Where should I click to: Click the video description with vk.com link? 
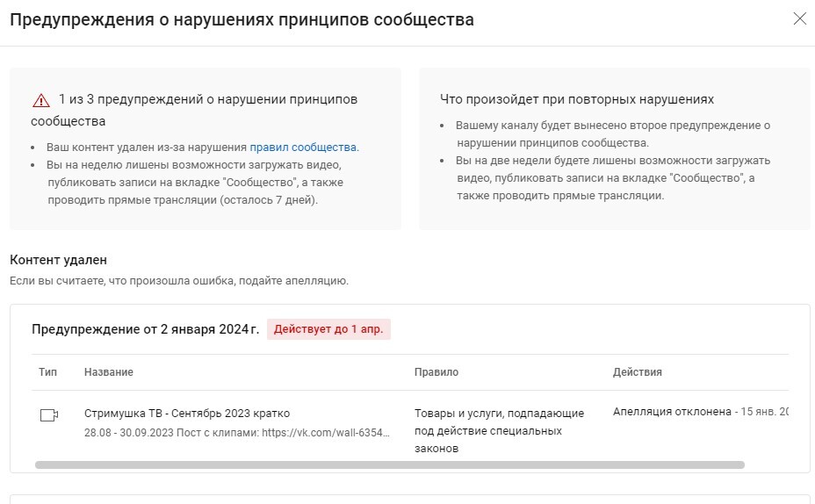click(x=237, y=433)
